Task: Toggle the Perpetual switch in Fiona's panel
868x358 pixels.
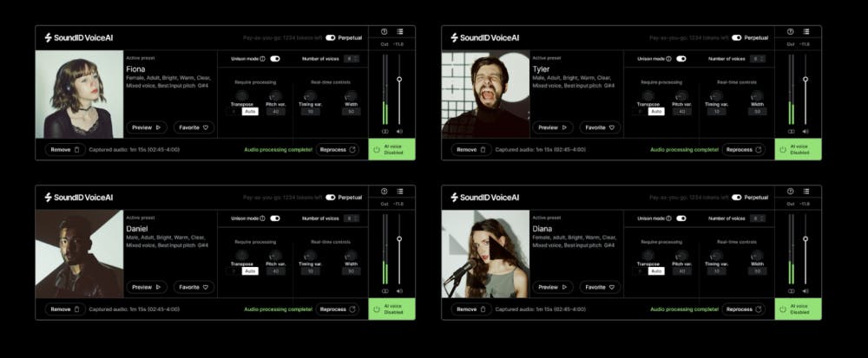Action: coord(330,37)
